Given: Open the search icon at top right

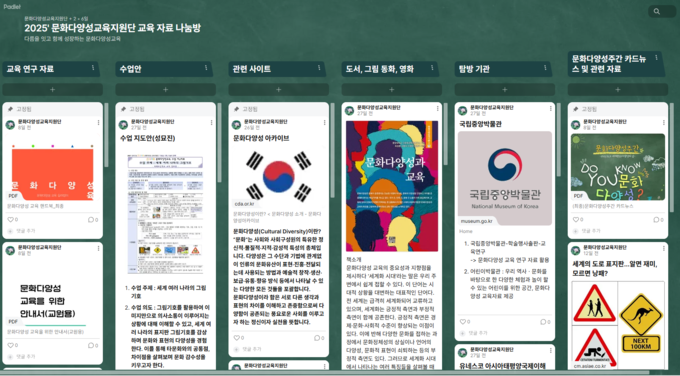Looking at the screenshot, I should pos(657,12).
